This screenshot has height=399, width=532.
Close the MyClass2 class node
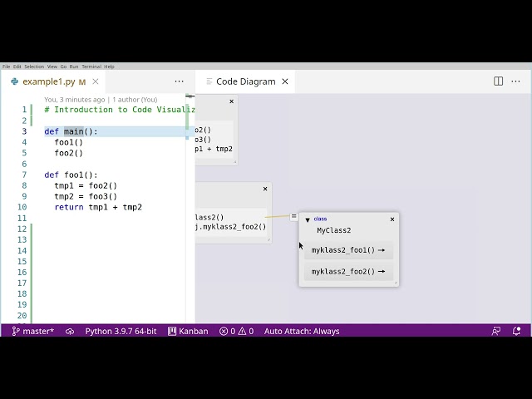click(392, 219)
